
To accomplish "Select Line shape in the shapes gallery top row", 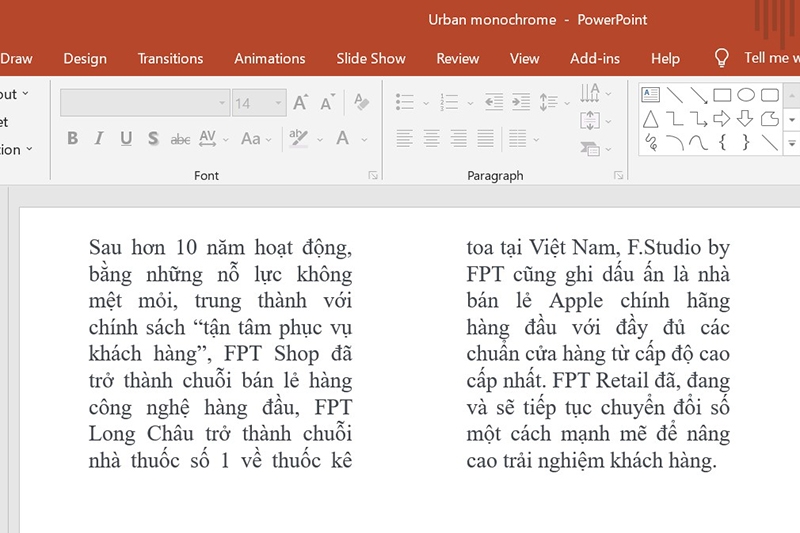I will point(674,94).
